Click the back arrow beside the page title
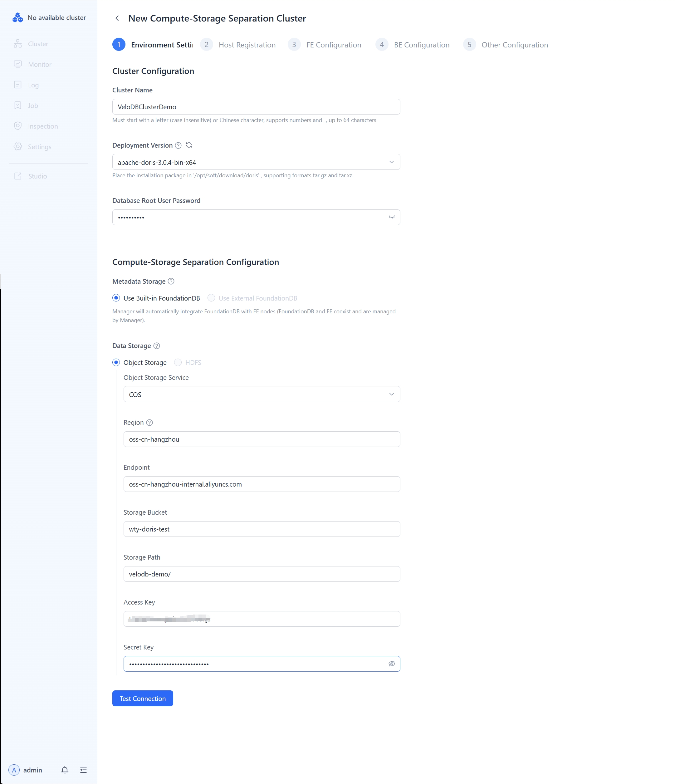The height and width of the screenshot is (784, 675). 117,18
